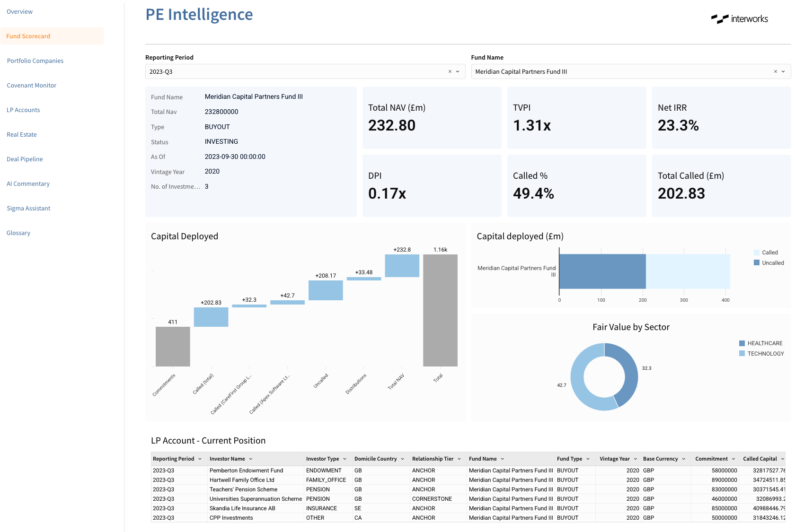
Task: Open the Base Currency column menu arrow
Action: [684, 459]
